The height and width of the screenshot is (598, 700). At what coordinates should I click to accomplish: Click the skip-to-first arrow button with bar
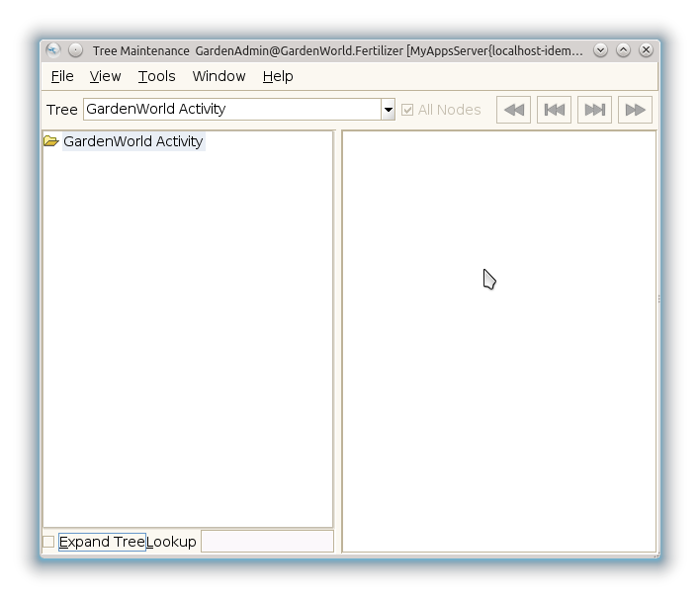point(554,110)
